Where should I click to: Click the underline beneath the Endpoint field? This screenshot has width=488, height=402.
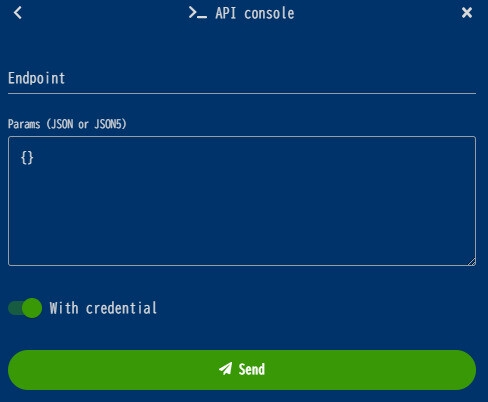point(242,94)
